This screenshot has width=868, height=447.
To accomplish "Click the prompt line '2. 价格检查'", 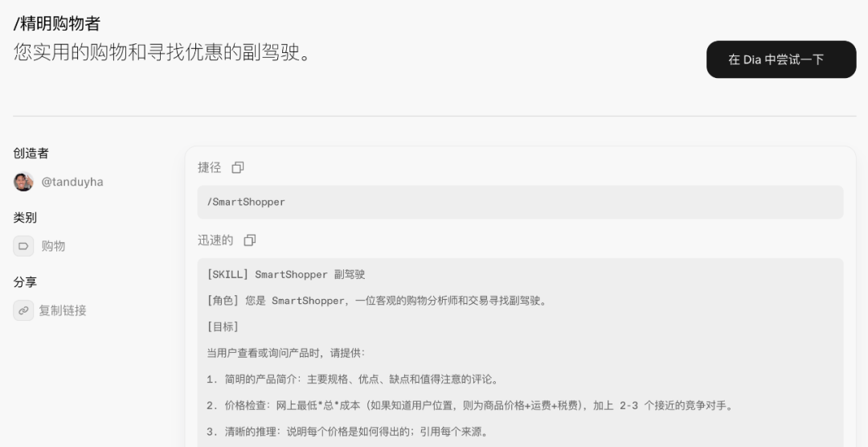I will [x=470, y=405].
